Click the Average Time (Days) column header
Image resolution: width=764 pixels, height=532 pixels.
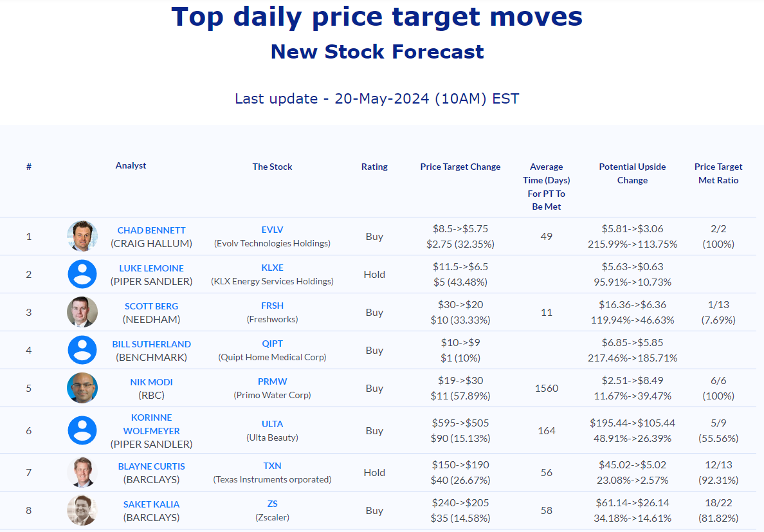[x=547, y=187]
